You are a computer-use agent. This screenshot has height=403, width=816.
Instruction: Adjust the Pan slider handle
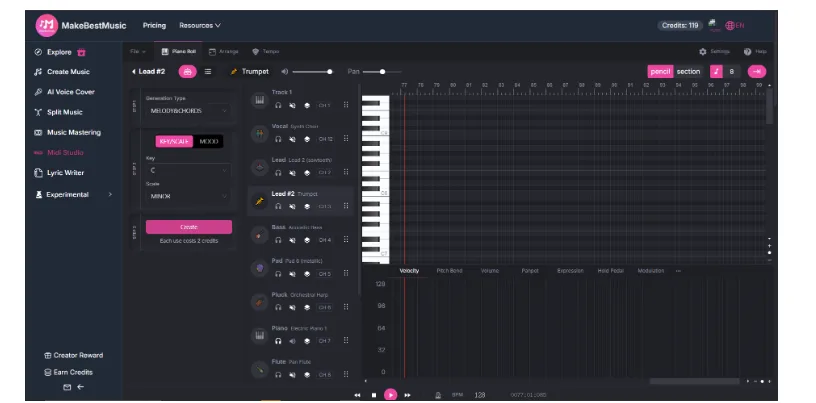[x=383, y=71]
